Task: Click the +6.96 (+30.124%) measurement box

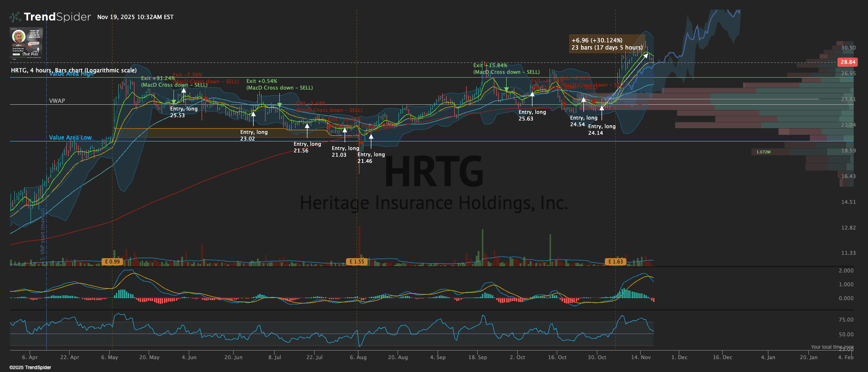Action: [x=606, y=44]
